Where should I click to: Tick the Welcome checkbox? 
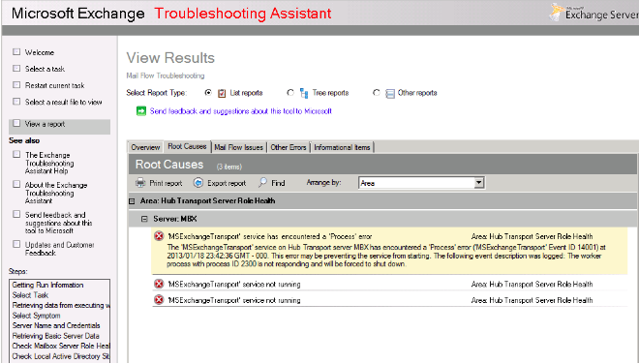16,51
